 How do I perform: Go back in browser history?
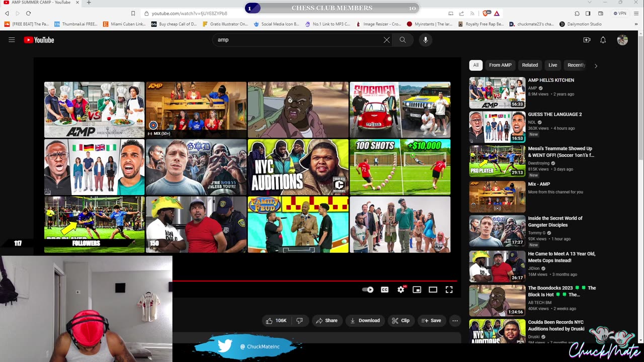coord(7,13)
